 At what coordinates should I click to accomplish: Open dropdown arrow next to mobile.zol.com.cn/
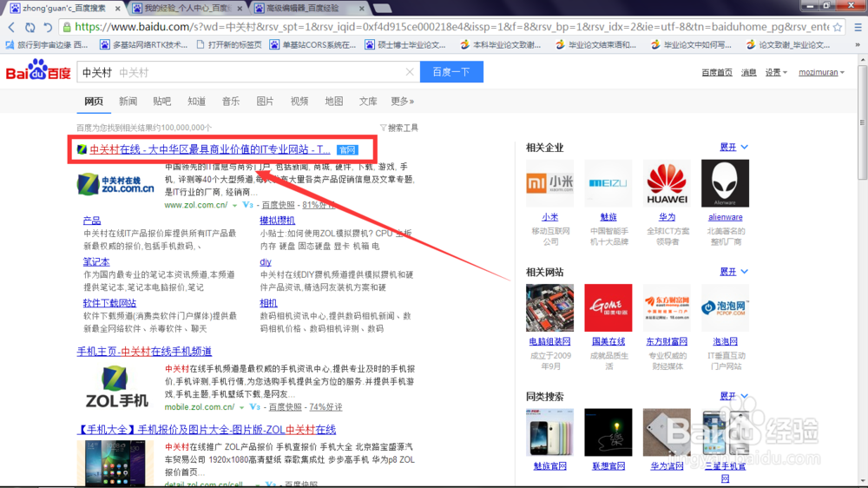click(242, 408)
